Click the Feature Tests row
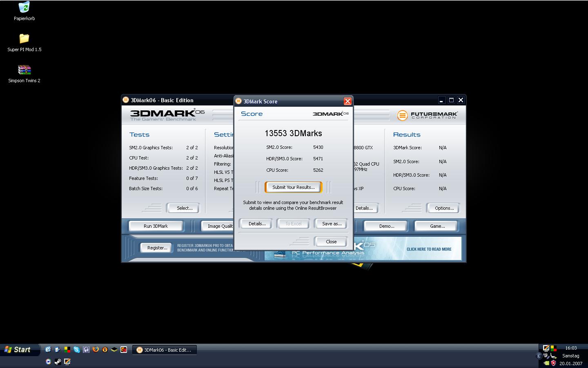The width and height of the screenshot is (588, 368). tap(163, 178)
